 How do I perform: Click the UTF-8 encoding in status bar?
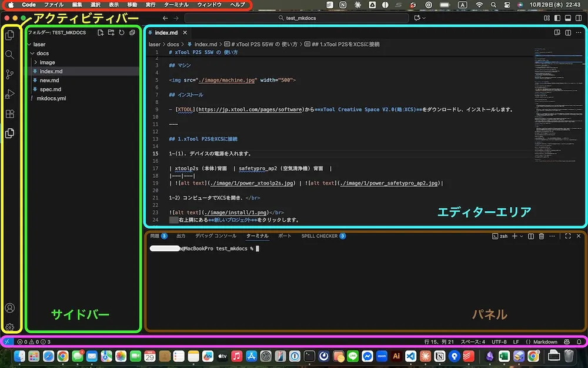coord(499,342)
